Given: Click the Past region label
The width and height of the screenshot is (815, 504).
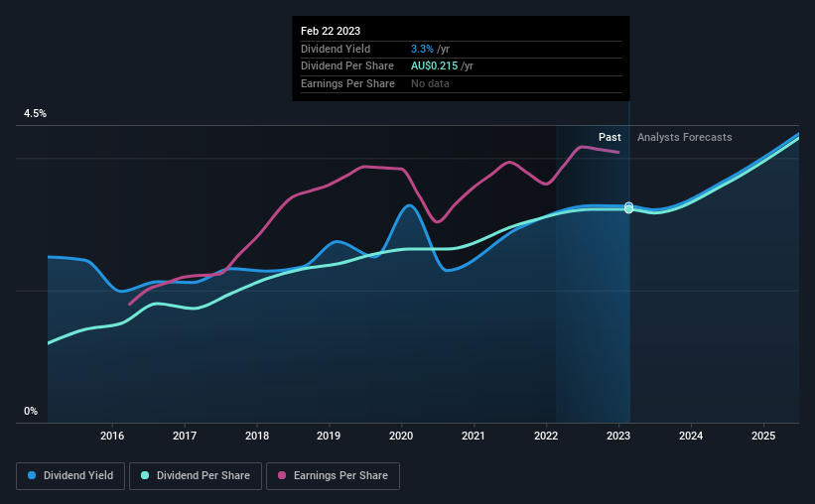Looking at the screenshot, I should [610, 137].
